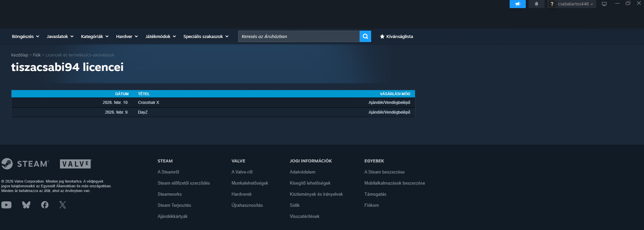Click the DÁTUM column header
The image size is (644, 230).
pyautogui.click(x=122, y=94)
